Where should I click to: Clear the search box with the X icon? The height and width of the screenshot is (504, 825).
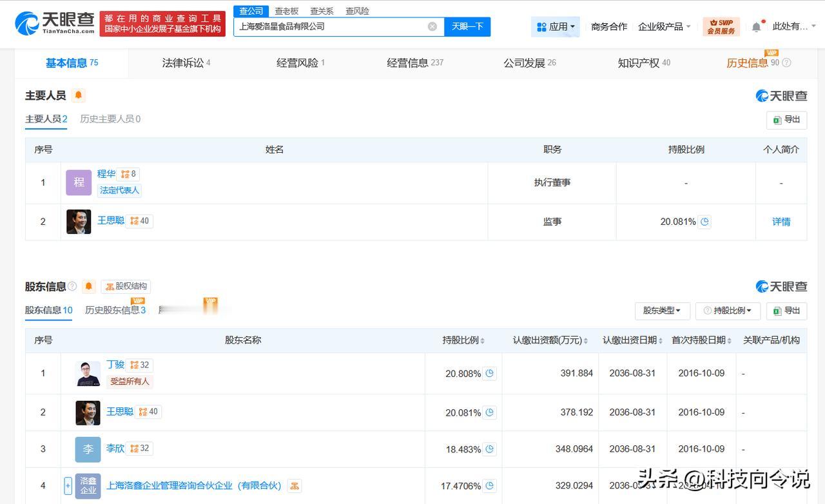(432, 26)
